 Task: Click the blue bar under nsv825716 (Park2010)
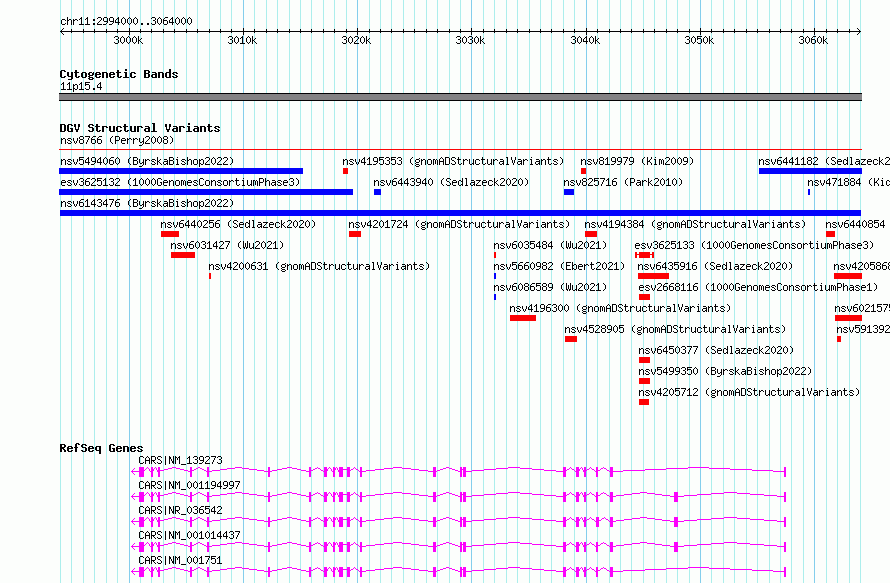569,192
